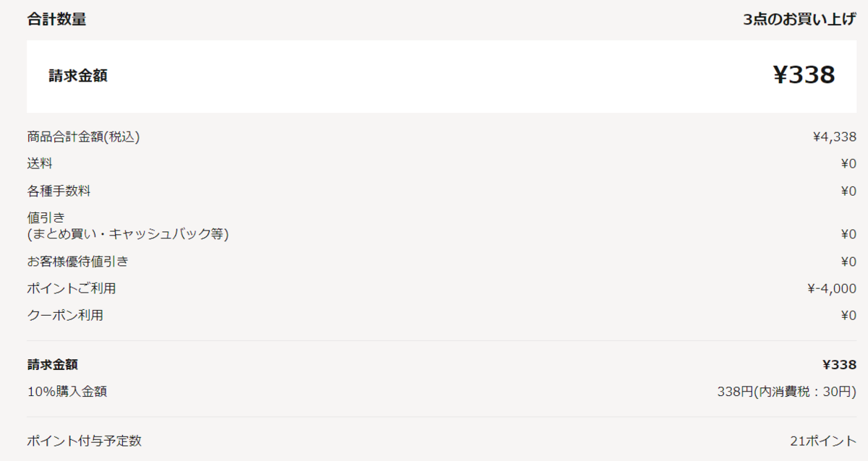The height and width of the screenshot is (461, 868).
Task: Click the ¥4,338 product total value
Action: click(835, 137)
